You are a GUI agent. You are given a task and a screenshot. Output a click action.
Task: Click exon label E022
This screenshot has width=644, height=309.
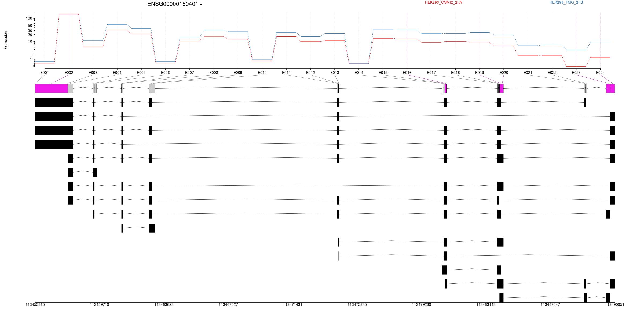click(552, 73)
